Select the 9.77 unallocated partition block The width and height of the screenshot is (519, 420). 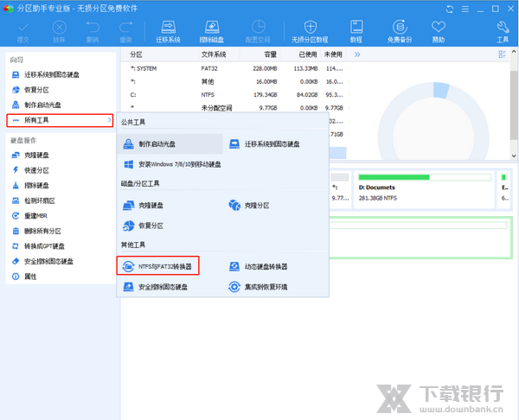pos(340,190)
